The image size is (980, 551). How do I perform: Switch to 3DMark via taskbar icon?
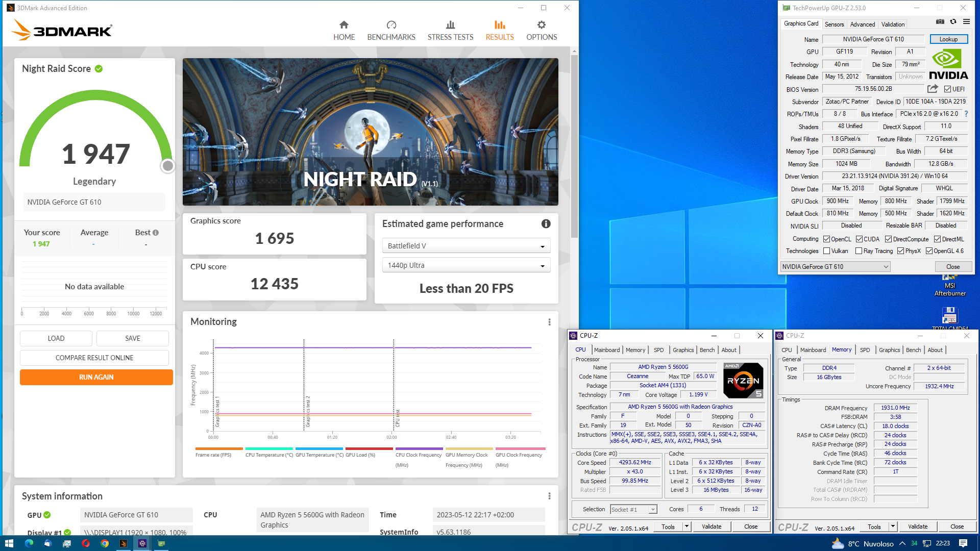124,543
